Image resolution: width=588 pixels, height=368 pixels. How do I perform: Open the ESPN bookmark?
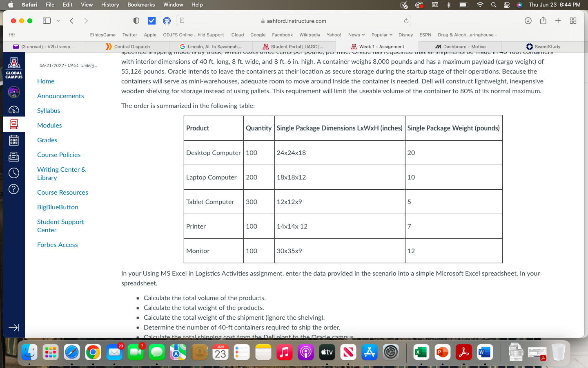tap(425, 35)
